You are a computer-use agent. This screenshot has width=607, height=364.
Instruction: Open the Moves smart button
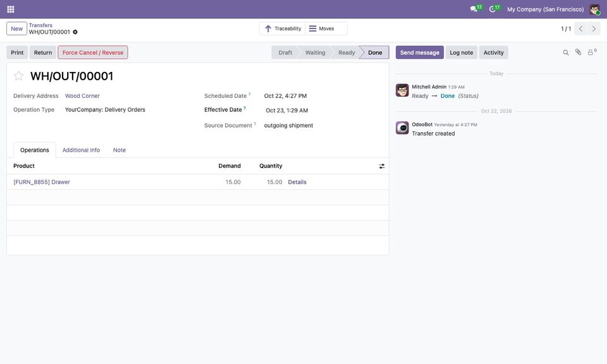[x=326, y=28]
